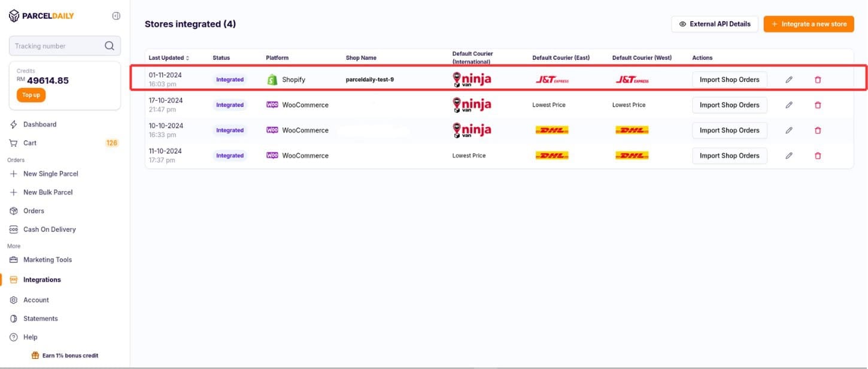The image size is (868, 369).
Task: Click the 126 cart badge
Action: click(x=111, y=143)
